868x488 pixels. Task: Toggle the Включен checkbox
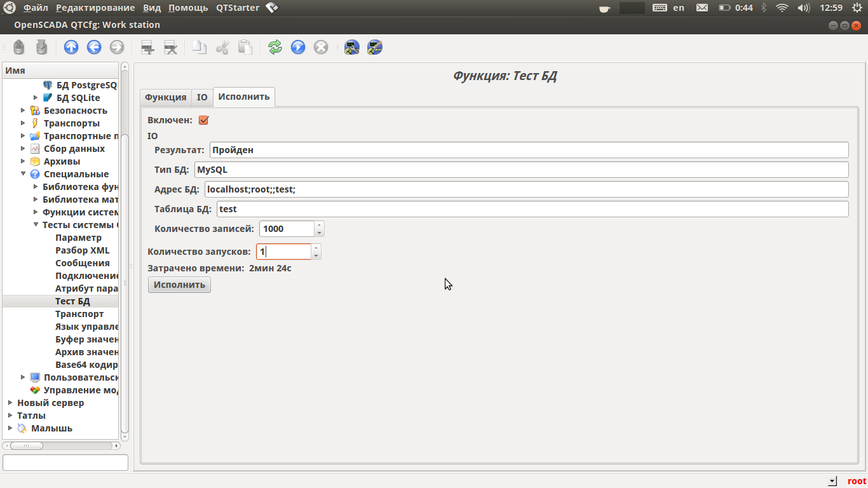point(204,120)
